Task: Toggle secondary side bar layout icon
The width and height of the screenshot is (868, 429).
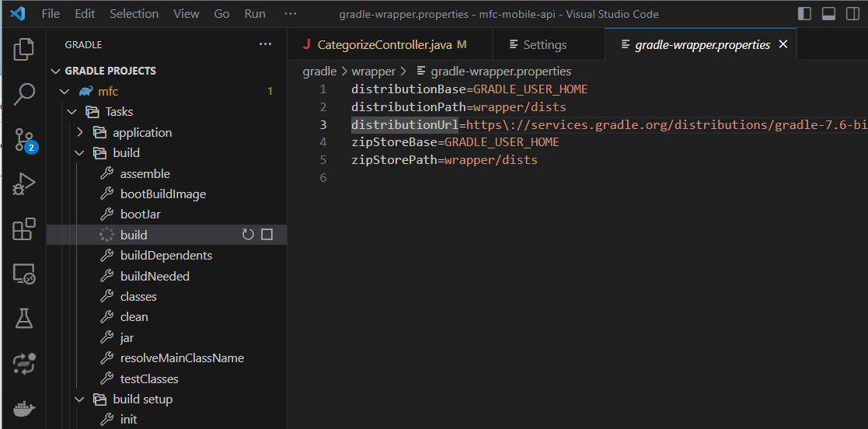Action: point(853,14)
